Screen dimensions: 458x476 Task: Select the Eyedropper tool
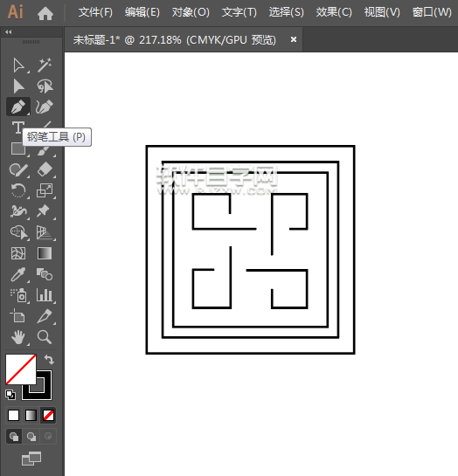pos(18,274)
